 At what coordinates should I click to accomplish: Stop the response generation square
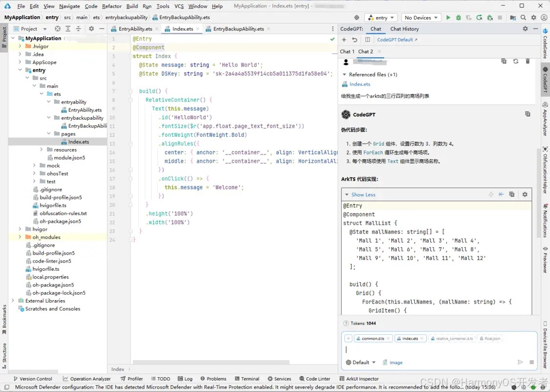pyautogui.click(x=531, y=362)
